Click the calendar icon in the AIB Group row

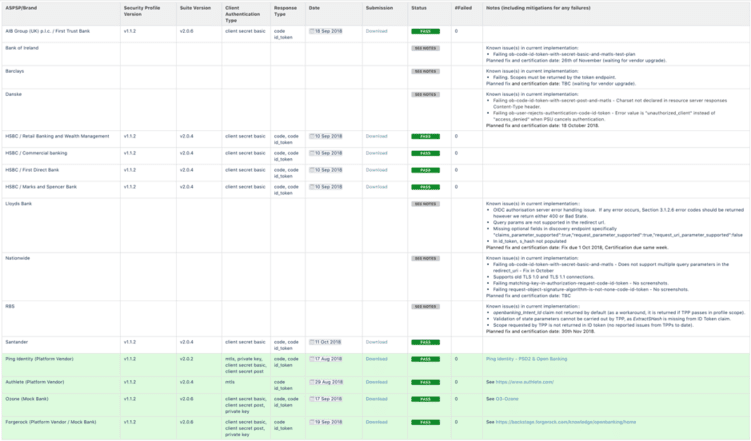[x=312, y=31]
